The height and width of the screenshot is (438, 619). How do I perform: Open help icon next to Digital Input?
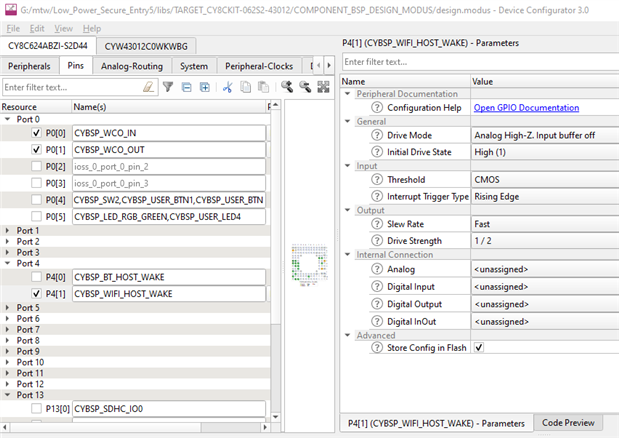pyautogui.click(x=377, y=286)
